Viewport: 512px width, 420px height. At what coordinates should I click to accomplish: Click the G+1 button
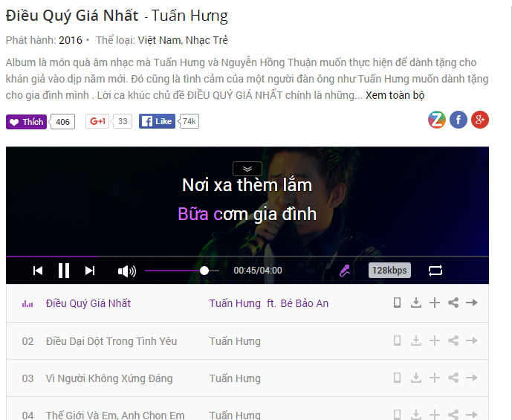coord(97,121)
